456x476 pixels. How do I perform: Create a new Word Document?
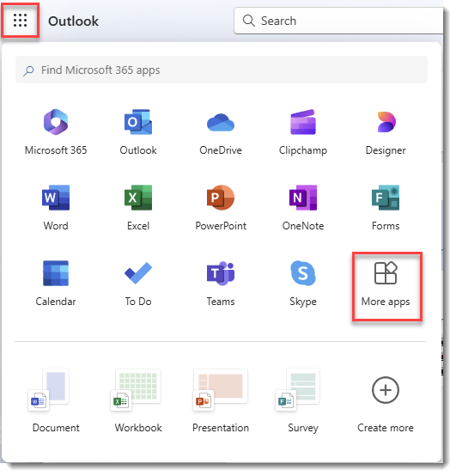pos(56,400)
